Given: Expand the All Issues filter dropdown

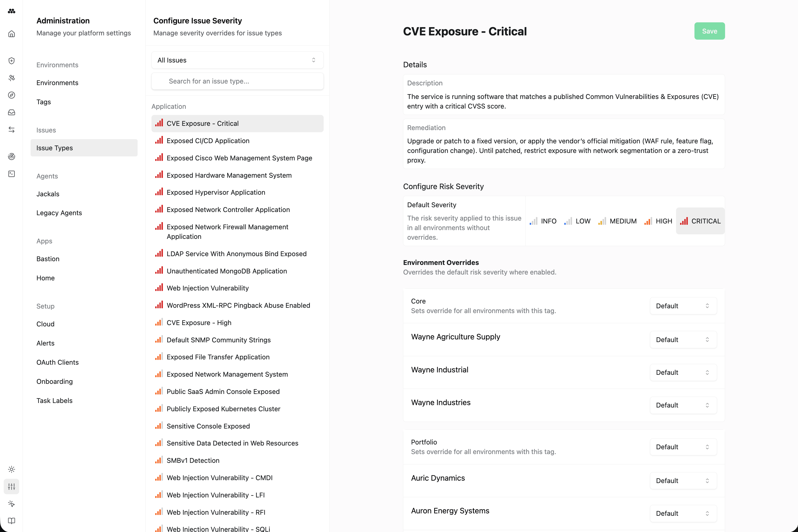Looking at the screenshot, I should pos(237,60).
